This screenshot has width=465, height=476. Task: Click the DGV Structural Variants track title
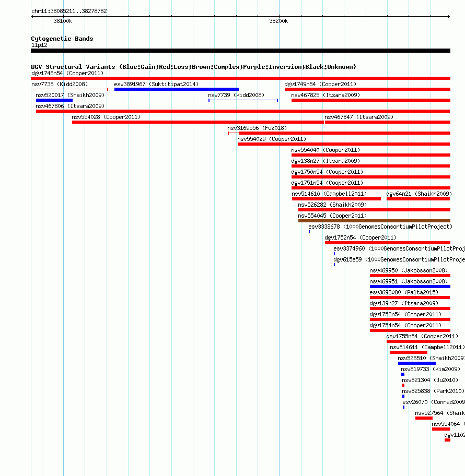194,66
